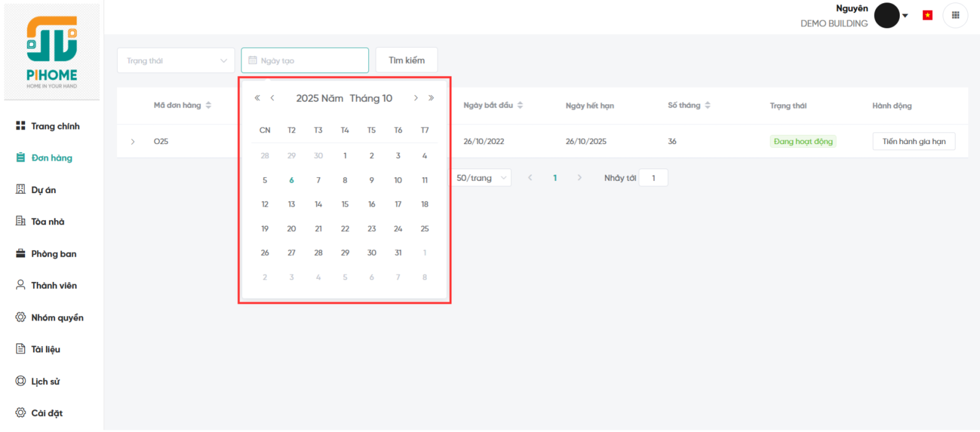Screen dimensions: 980x432
Task: Click the Nhảy tới page number field
Action: pyautogui.click(x=653, y=178)
